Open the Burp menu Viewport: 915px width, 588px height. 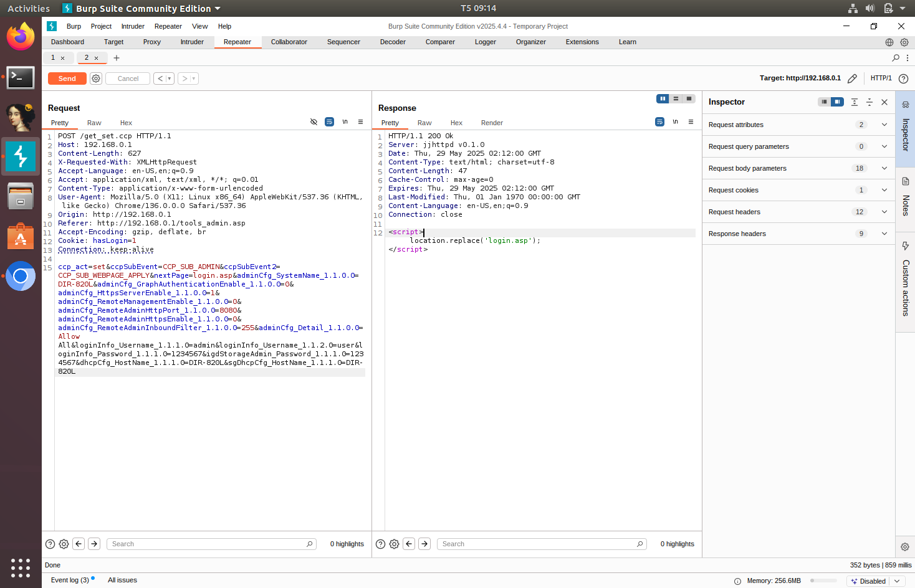click(x=74, y=26)
